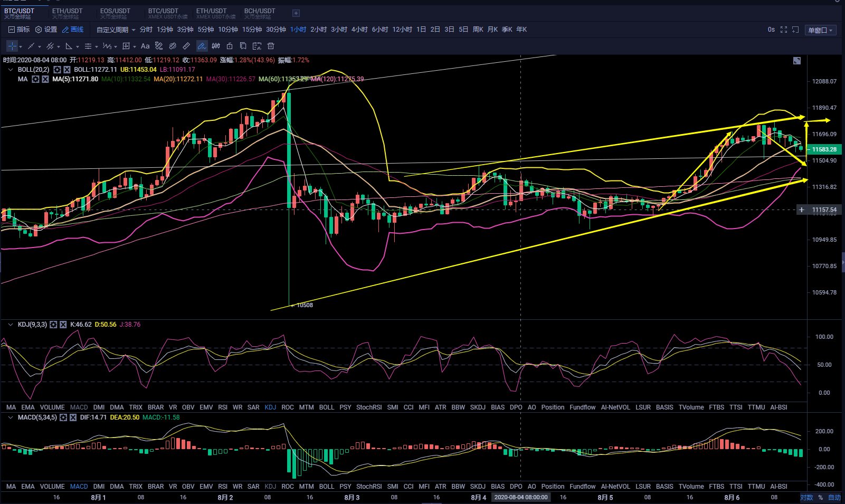Open the 单窗口 window layout dropdown
Viewport: 845px width, 504px height.
pyautogui.click(x=820, y=30)
